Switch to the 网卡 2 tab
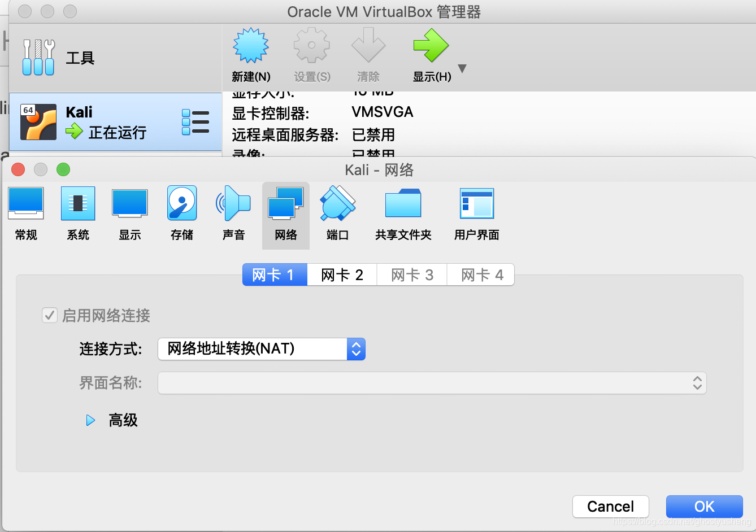 tap(342, 275)
